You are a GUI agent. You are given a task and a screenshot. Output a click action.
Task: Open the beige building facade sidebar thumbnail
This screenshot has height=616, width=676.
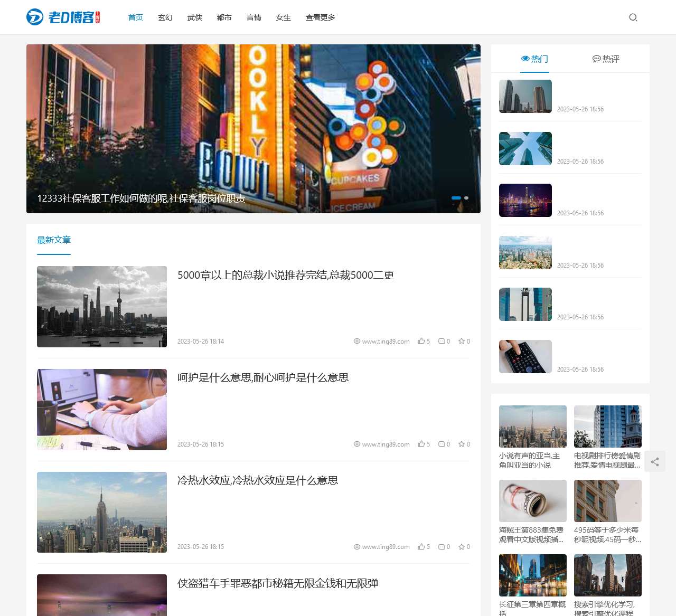(608, 501)
